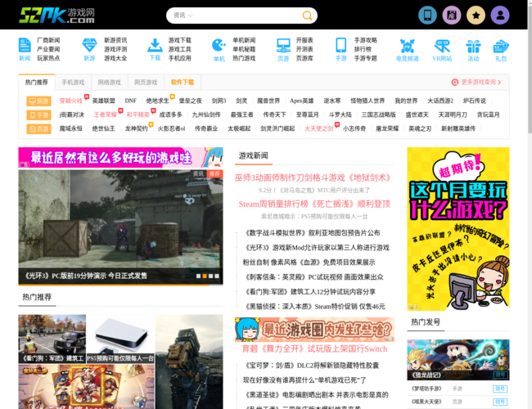The height and width of the screenshot is (409, 532).
Task: Select the 推荐 tab on slideshow
Action: (214, 174)
